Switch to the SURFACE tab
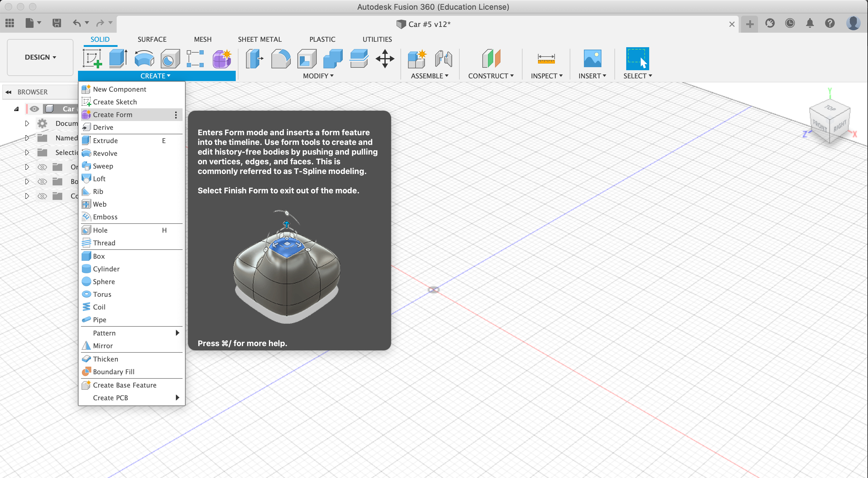 152,39
